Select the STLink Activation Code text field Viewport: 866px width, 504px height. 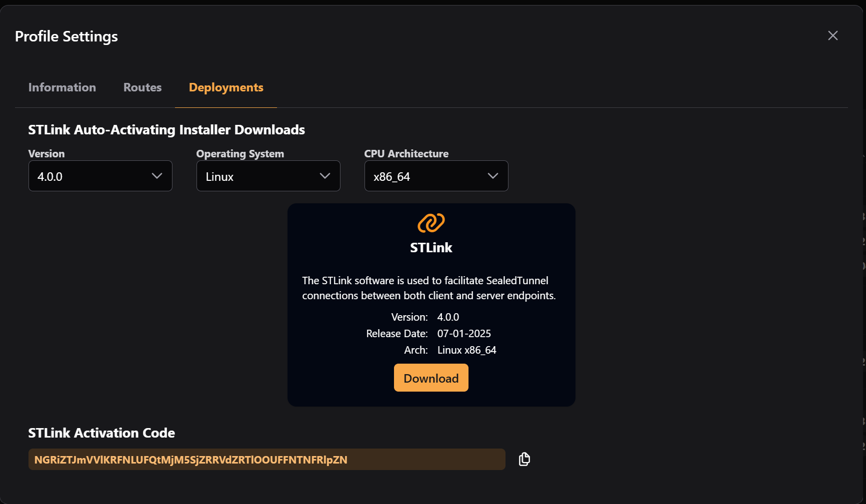tap(266, 459)
